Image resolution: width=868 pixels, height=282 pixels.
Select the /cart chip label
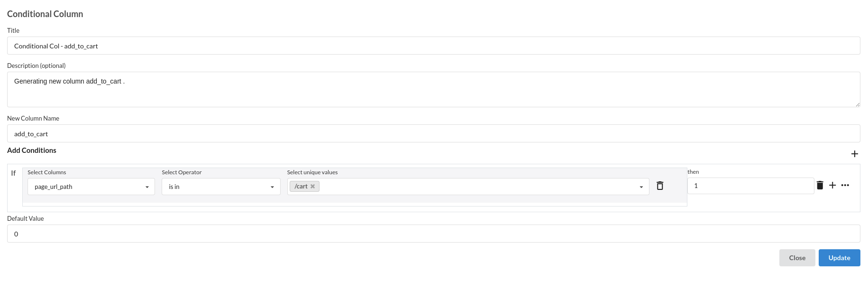[x=301, y=187]
